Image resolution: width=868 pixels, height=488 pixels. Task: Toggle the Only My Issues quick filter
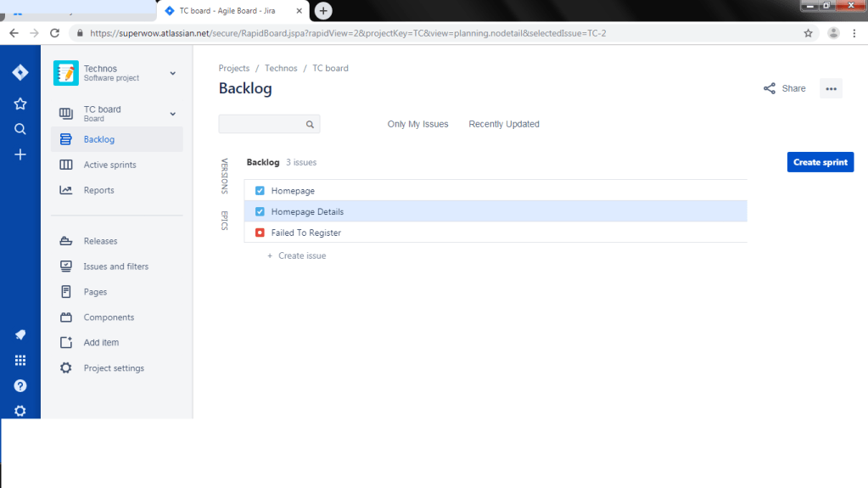point(417,124)
